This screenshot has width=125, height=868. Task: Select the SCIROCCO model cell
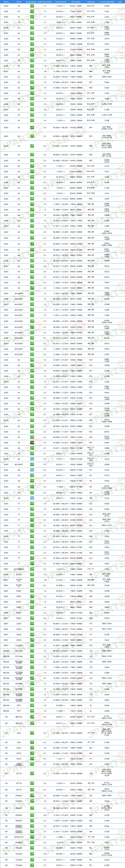(19, 837)
